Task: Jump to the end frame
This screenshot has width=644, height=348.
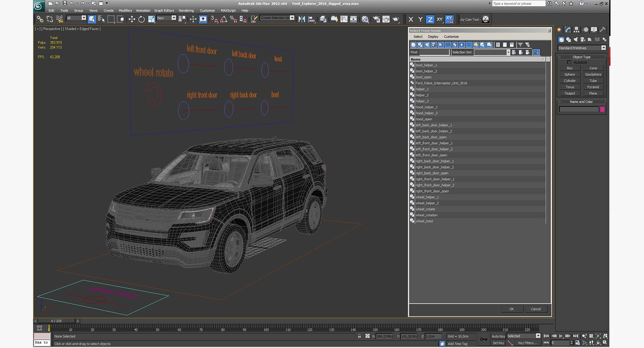Action: point(575,336)
